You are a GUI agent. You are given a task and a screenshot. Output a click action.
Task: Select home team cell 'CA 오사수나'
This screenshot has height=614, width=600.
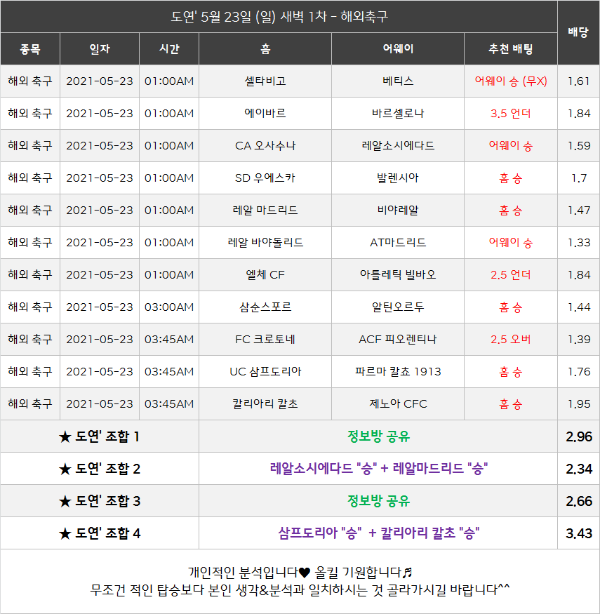pos(265,146)
